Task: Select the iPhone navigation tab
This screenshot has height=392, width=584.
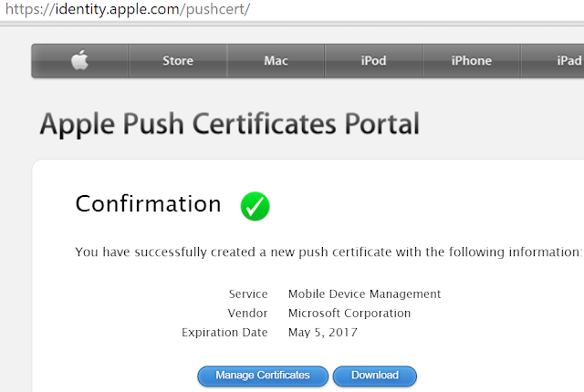Action: click(472, 60)
